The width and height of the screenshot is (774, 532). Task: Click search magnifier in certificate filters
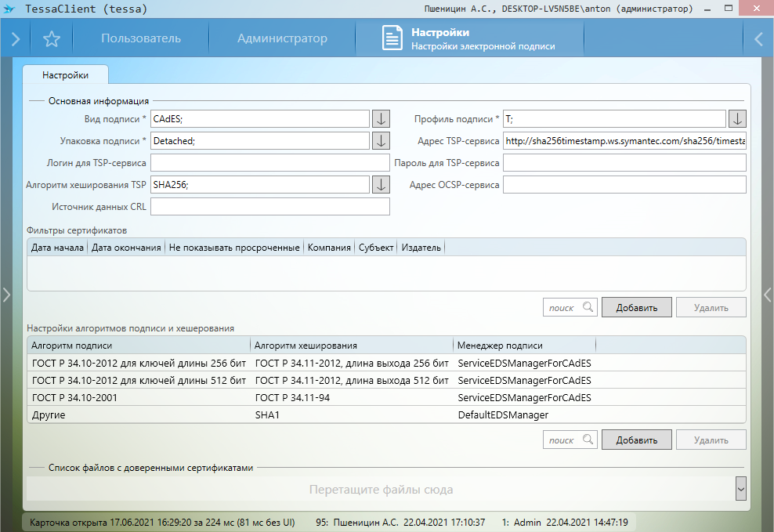pos(588,308)
